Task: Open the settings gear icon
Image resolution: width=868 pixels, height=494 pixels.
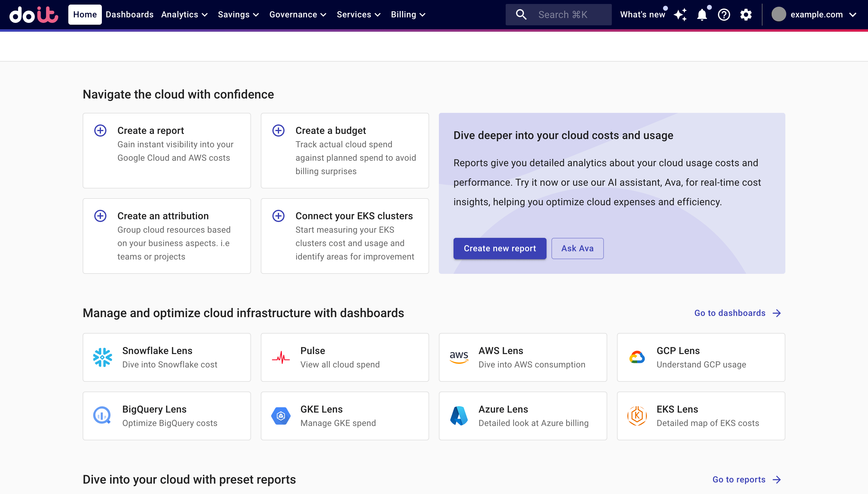Action: pyautogui.click(x=746, y=15)
